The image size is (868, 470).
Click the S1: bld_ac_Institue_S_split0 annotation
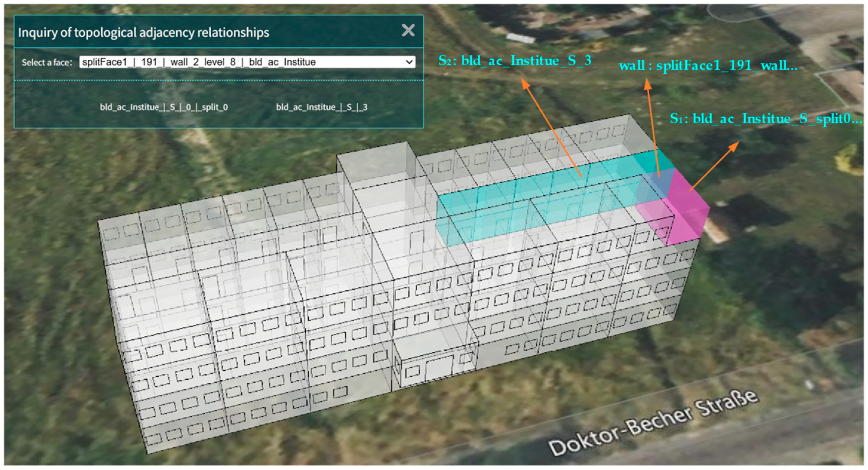[x=766, y=118]
